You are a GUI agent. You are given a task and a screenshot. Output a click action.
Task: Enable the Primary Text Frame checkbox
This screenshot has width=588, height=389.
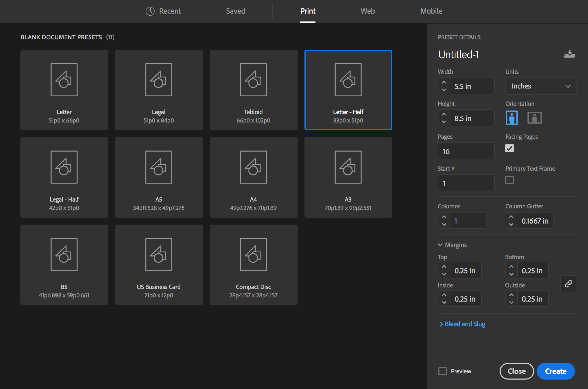509,180
